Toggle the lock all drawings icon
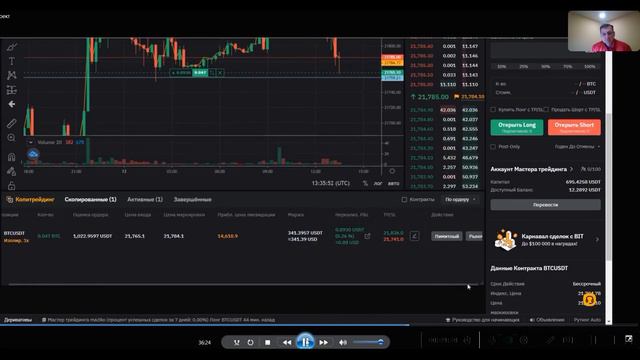Image resolution: width=640 pixels, height=360 pixels. [x=11, y=186]
